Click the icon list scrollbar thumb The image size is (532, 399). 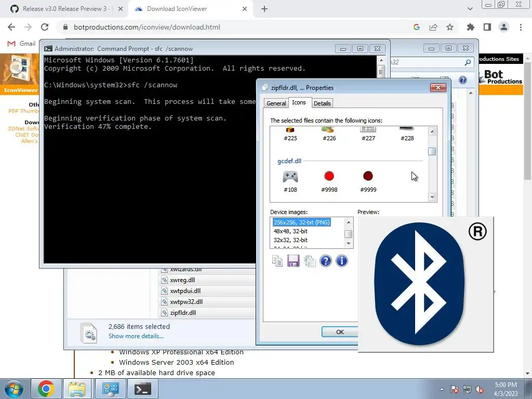click(432, 152)
